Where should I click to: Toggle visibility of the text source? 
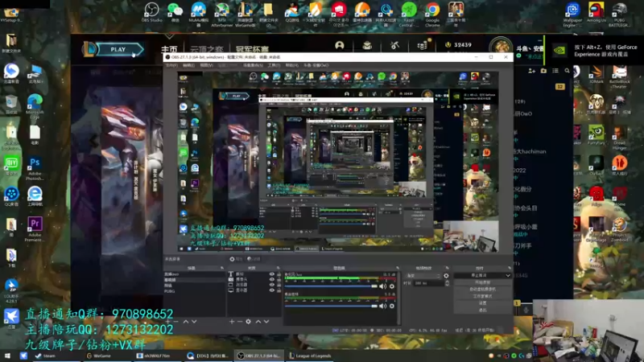(x=271, y=274)
